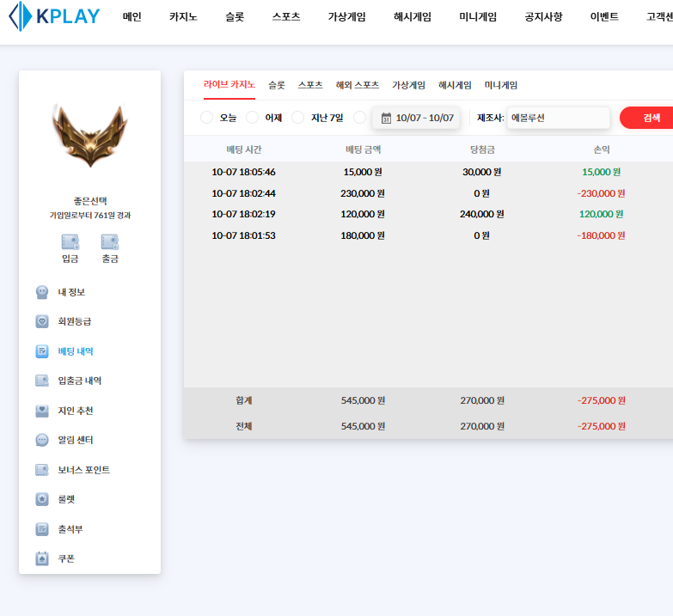Select the 오늘 radio button
The image size is (673, 616).
click(206, 118)
